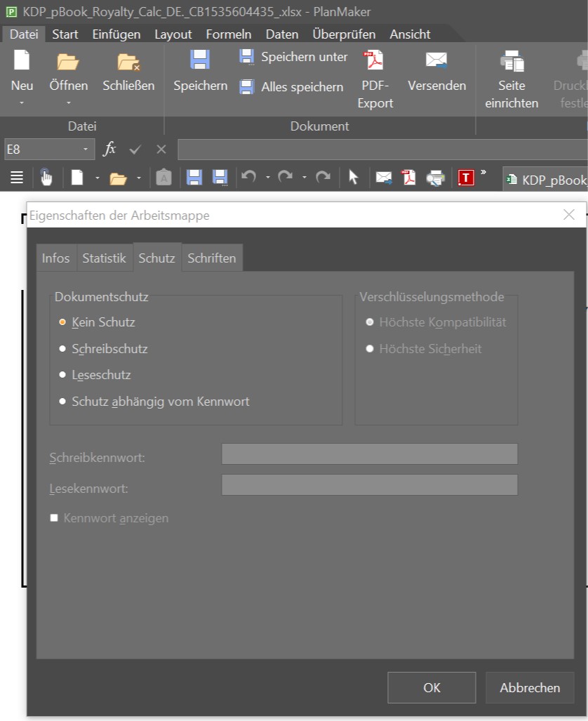Expand open-folder dropdown in the quick toolbar
Viewport: 588px width, 721px height.
(x=138, y=178)
